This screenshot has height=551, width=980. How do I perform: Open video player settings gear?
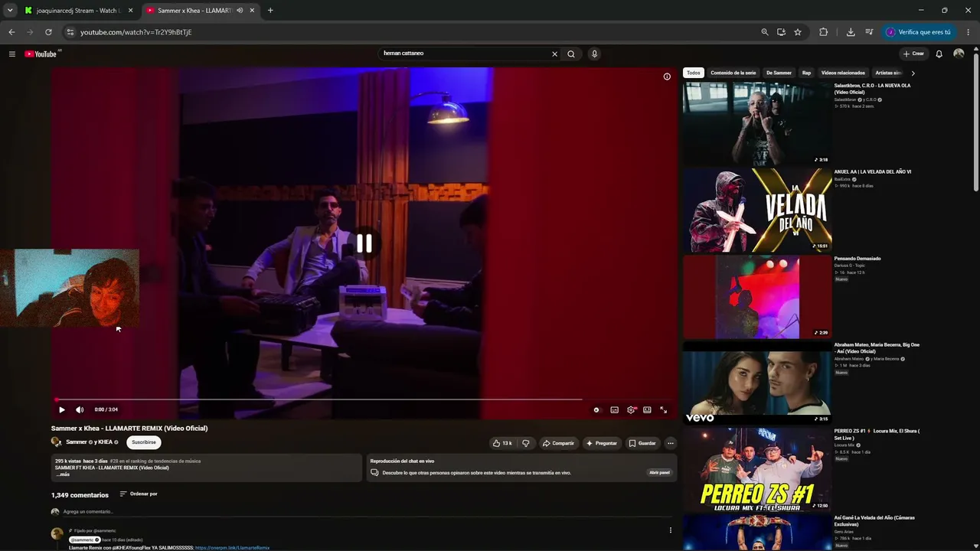(631, 409)
